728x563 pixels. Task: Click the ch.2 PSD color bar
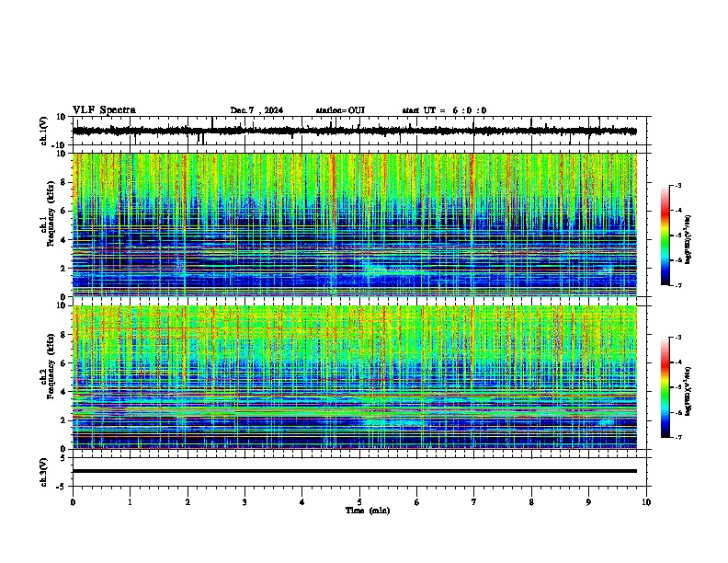coord(665,387)
